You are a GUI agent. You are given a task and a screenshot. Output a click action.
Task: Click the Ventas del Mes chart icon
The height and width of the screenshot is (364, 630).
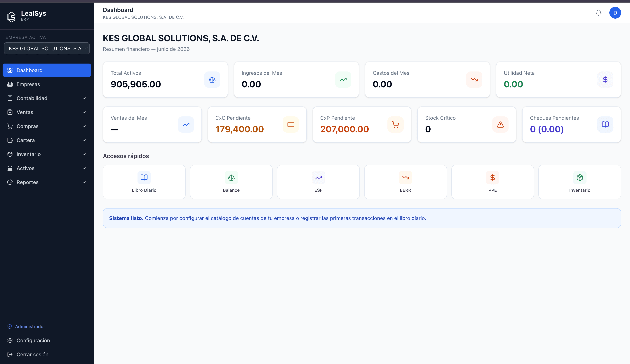tap(186, 124)
